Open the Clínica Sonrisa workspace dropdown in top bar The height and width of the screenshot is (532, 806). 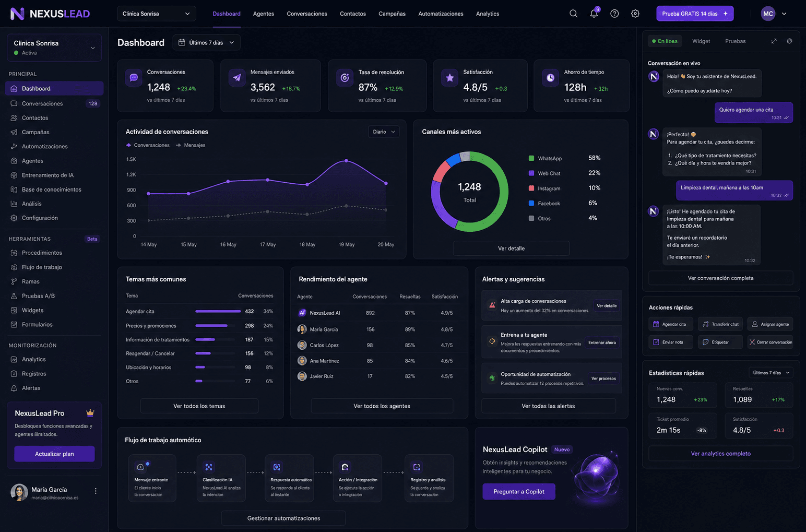pos(156,14)
